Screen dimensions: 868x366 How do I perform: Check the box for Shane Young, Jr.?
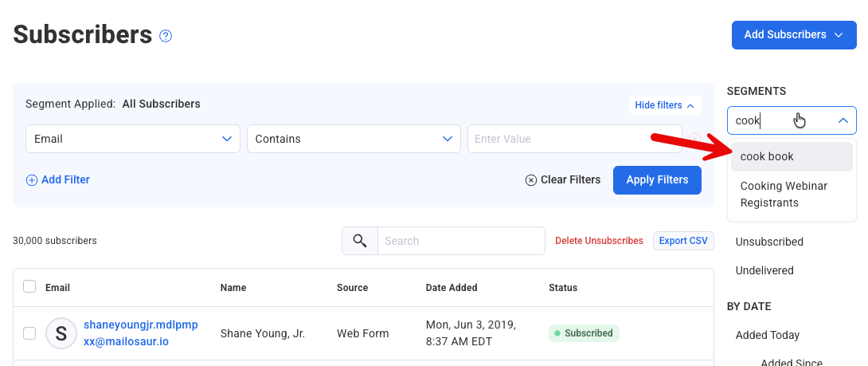pos(29,333)
